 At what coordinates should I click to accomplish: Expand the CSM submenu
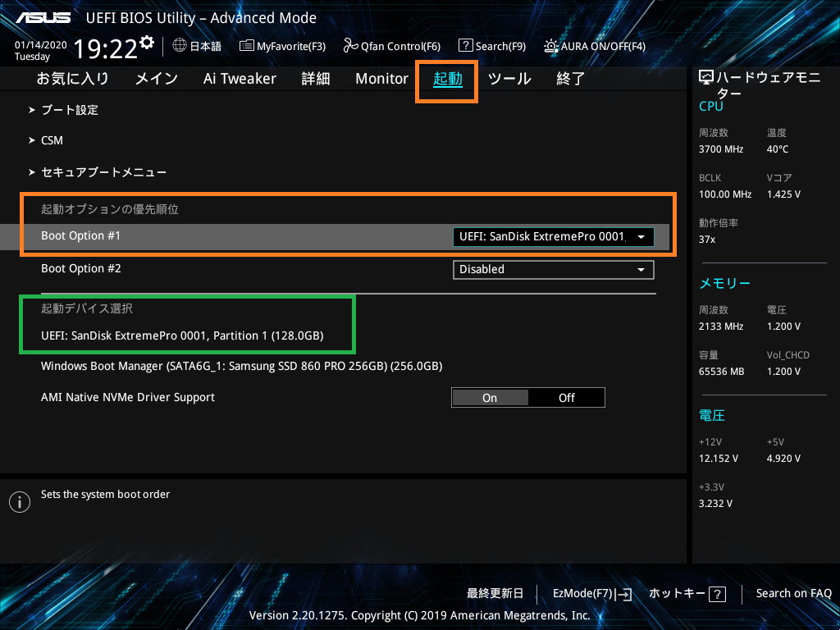pyautogui.click(x=52, y=141)
